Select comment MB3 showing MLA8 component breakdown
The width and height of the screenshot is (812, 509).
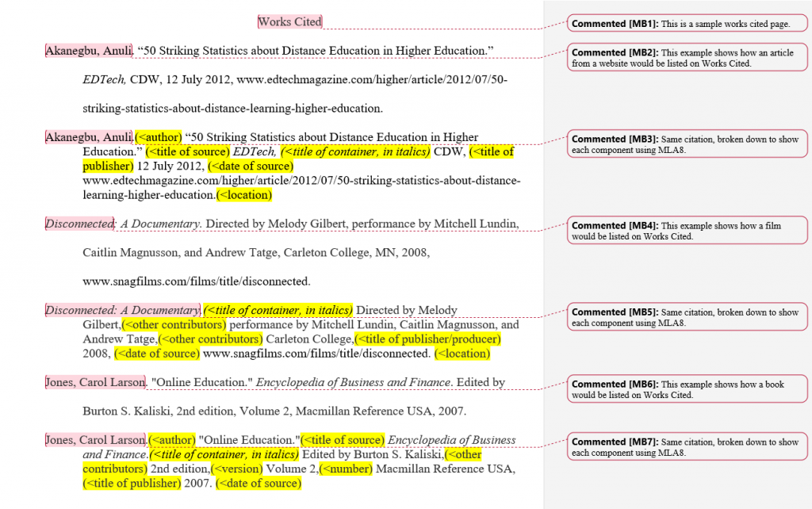click(x=687, y=144)
